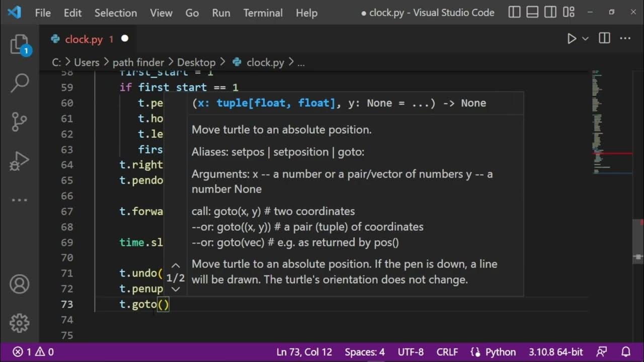Go to line via Ln 73, Col 12
Screen dimensions: 644x362
(304, 352)
